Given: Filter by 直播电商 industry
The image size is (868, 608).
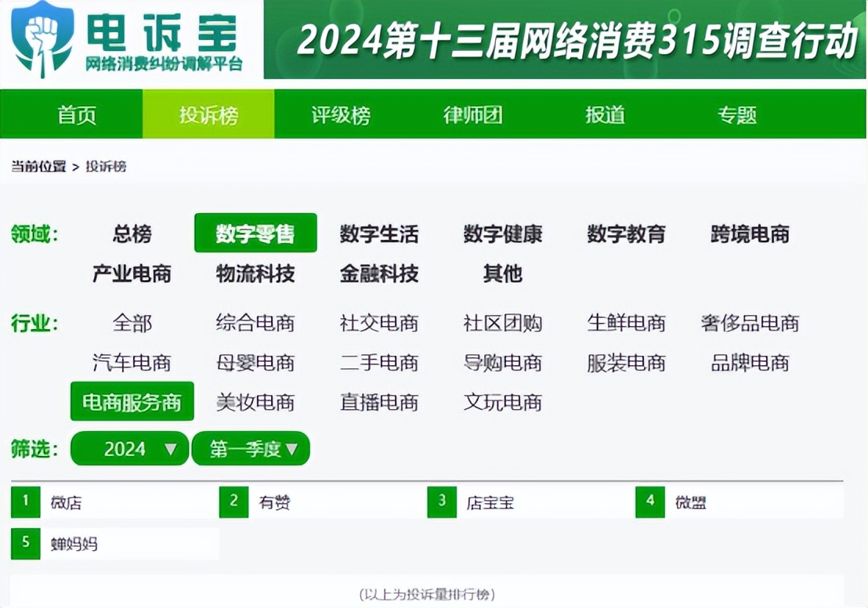Looking at the screenshot, I should click(x=379, y=401).
